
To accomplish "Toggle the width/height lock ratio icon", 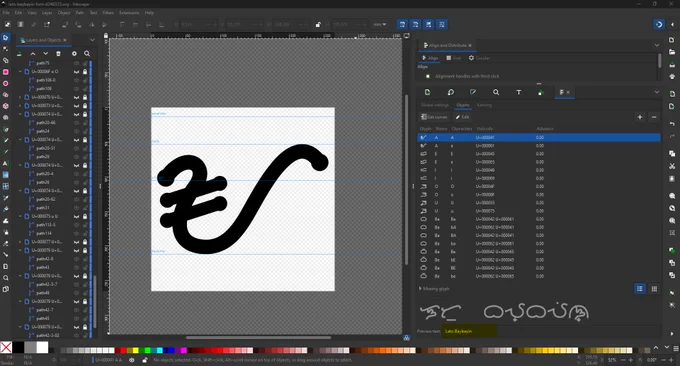I will pos(318,25).
